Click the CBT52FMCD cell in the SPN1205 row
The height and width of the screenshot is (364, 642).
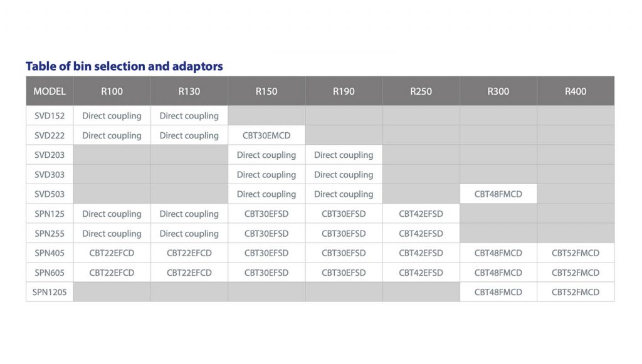(576, 292)
